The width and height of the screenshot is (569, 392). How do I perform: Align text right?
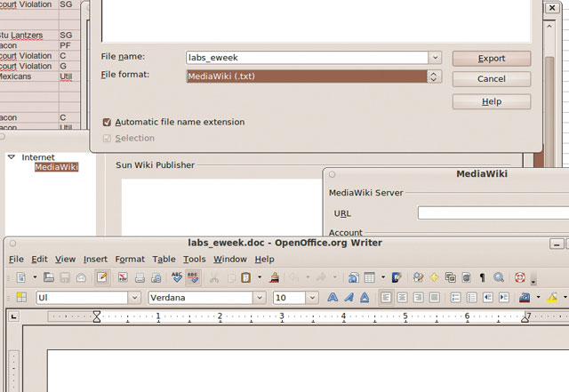pos(418,298)
